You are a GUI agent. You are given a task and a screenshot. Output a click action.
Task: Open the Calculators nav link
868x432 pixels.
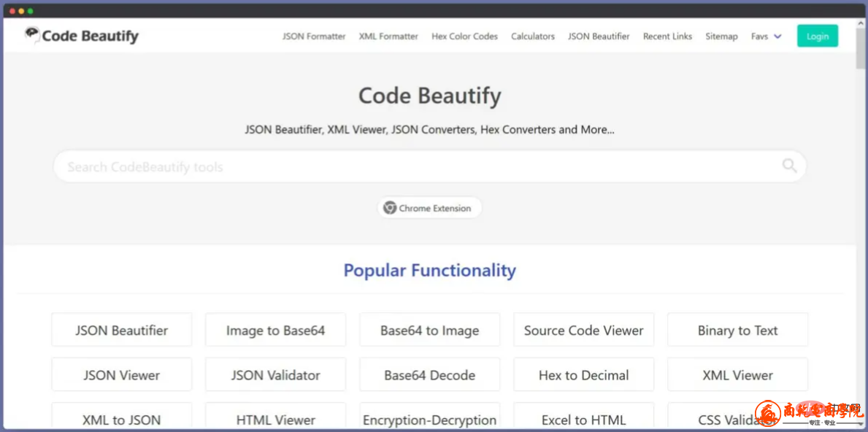coord(532,36)
